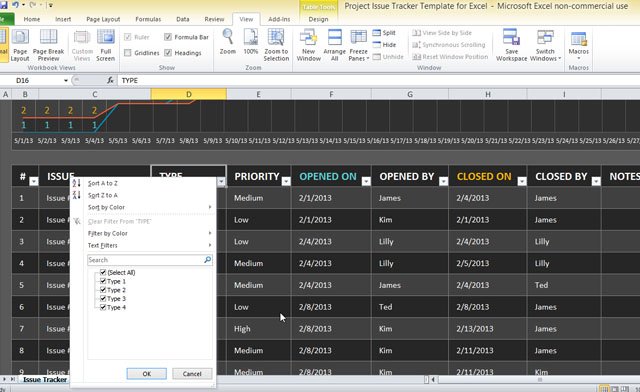Open a New Window
The width and height of the screenshot is (640, 392).
pyautogui.click(x=309, y=45)
